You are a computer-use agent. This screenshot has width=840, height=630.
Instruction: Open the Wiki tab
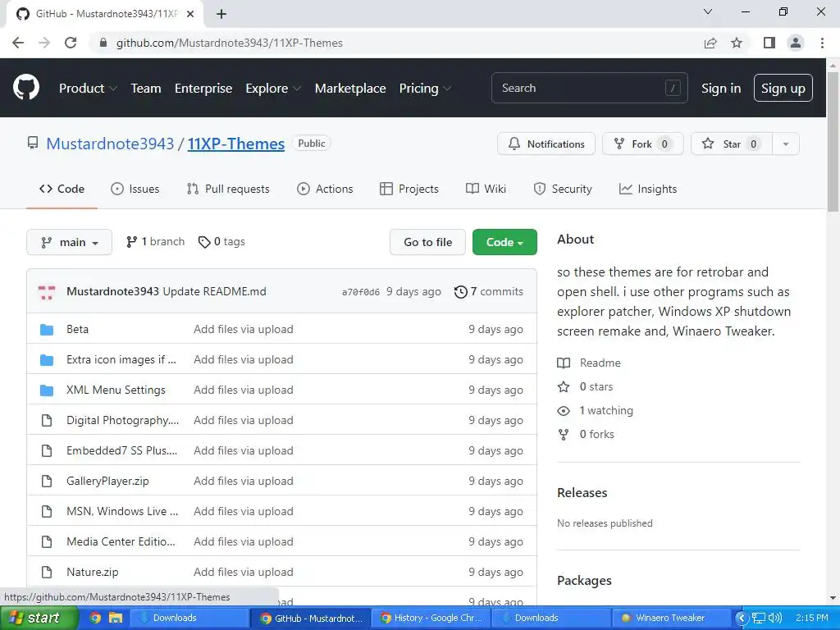(x=486, y=189)
